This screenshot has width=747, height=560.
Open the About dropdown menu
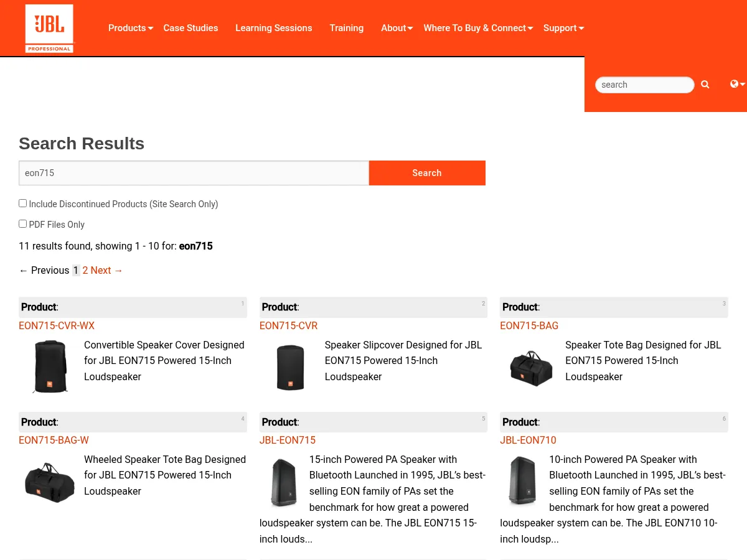point(393,28)
